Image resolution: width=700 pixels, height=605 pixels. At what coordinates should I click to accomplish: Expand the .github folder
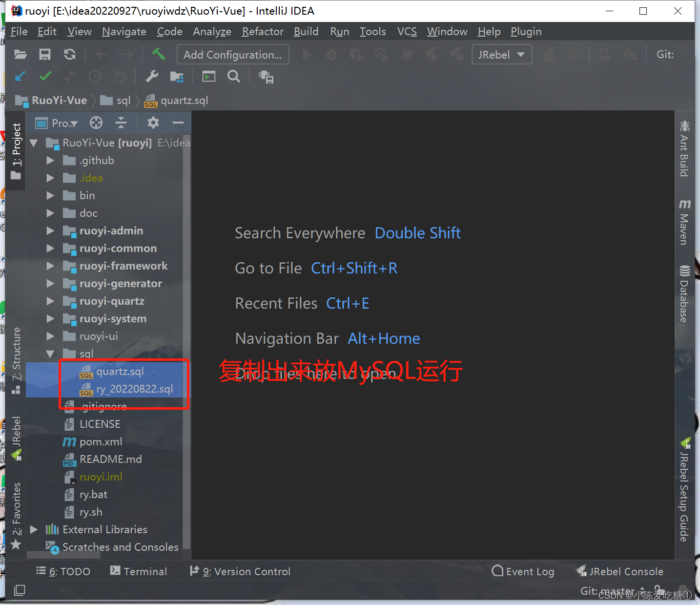[50, 161]
